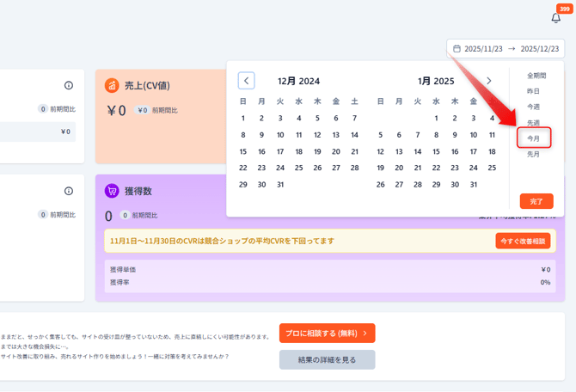Click プロに相談する (無料) button
This screenshot has height=392, width=576.
click(x=327, y=333)
